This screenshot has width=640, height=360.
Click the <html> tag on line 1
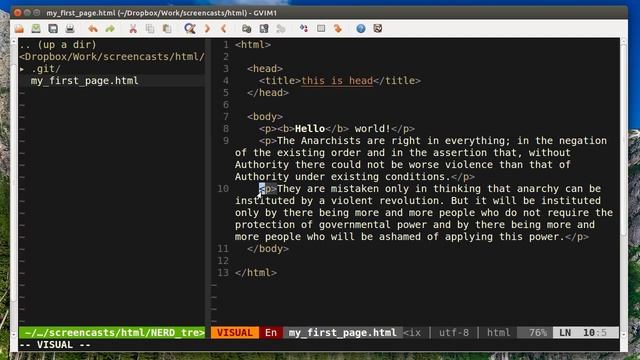(x=253, y=45)
